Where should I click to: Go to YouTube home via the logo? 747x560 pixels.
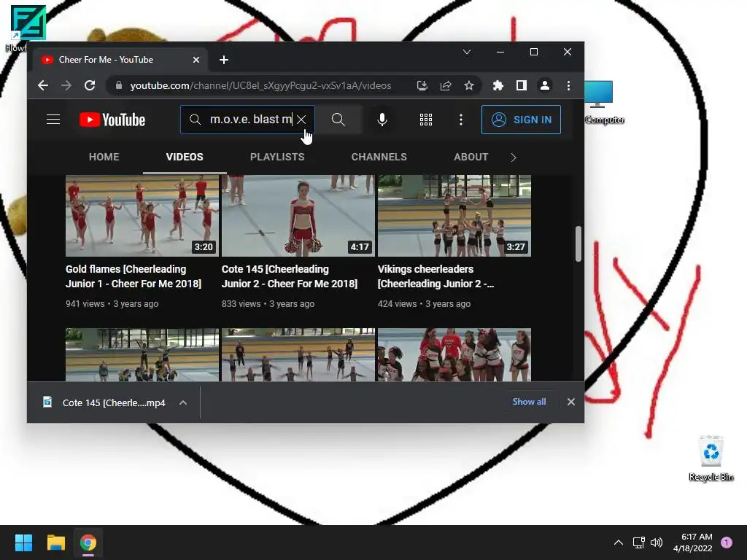point(112,120)
